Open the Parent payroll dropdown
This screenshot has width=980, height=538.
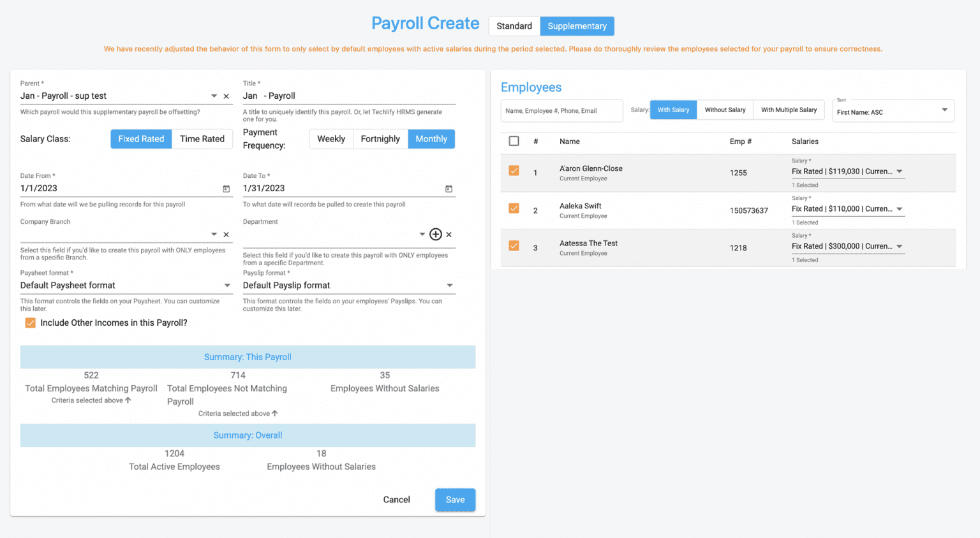click(214, 96)
